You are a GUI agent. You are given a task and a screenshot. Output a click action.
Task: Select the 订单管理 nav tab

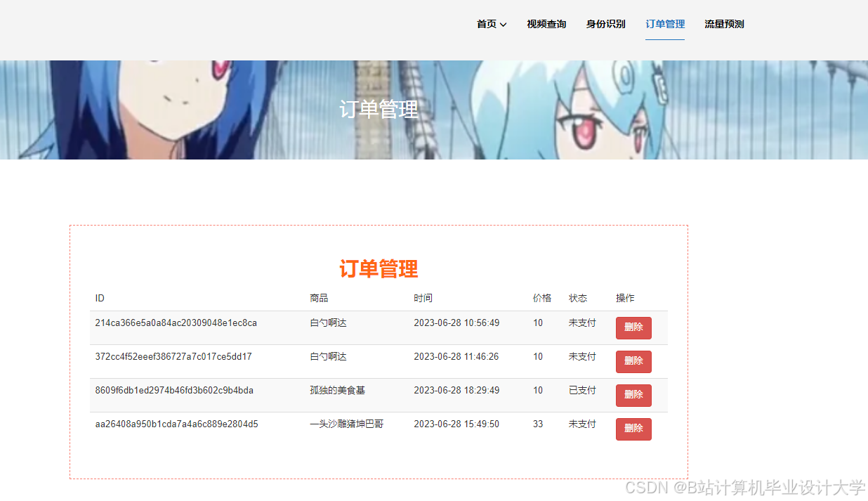pyautogui.click(x=665, y=24)
